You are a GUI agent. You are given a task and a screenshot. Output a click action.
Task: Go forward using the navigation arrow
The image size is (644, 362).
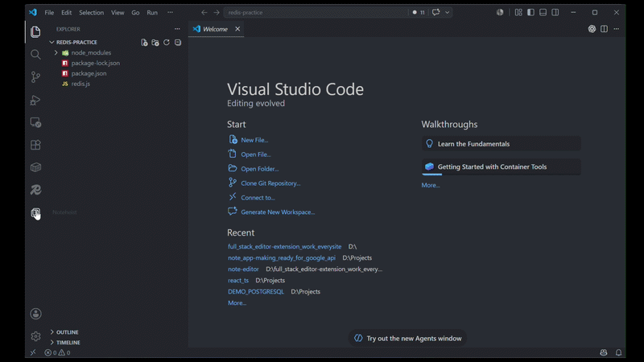coord(217,12)
